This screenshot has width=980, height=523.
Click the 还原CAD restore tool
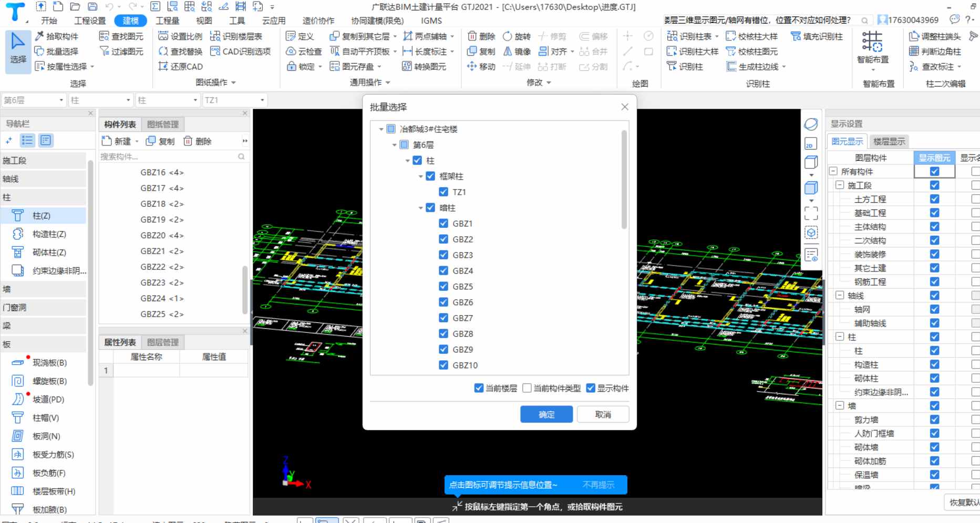pyautogui.click(x=180, y=67)
